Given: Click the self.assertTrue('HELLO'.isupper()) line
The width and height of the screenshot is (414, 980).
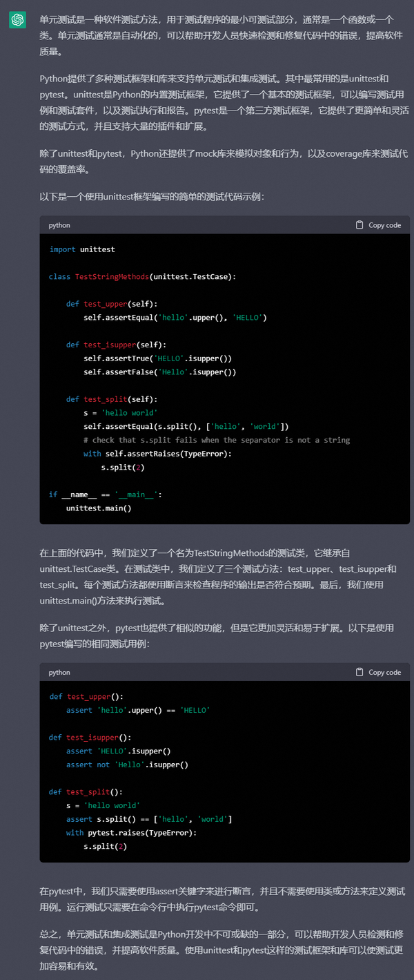Looking at the screenshot, I should (x=158, y=358).
